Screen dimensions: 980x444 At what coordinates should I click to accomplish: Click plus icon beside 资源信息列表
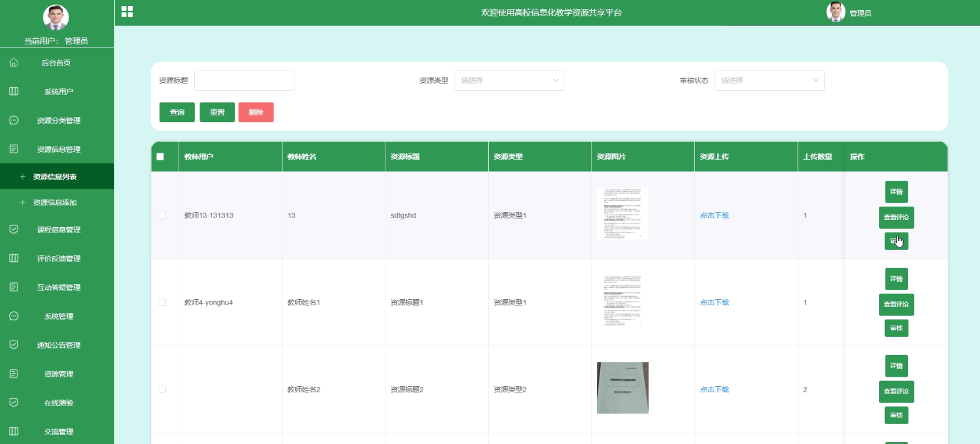coord(23,177)
